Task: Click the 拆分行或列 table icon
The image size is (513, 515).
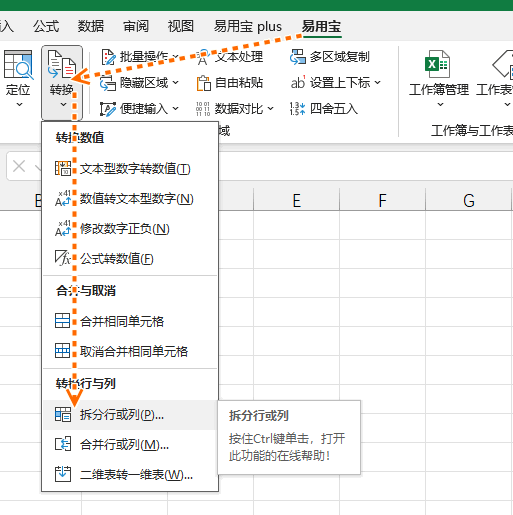Action: (63, 415)
